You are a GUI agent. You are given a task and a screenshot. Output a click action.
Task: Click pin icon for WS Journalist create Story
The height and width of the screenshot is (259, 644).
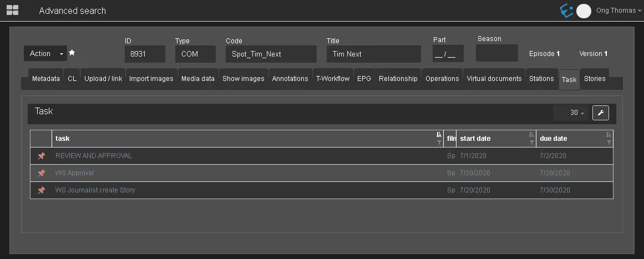click(x=41, y=190)
